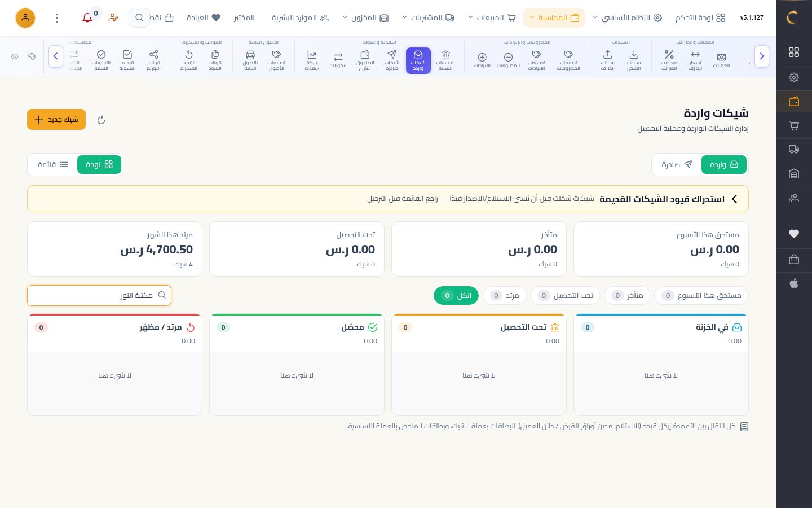Filter by مرتد bounced chip
Viewport: 812px width, 508px height.
pyautogui.click(x=505, y=296)
